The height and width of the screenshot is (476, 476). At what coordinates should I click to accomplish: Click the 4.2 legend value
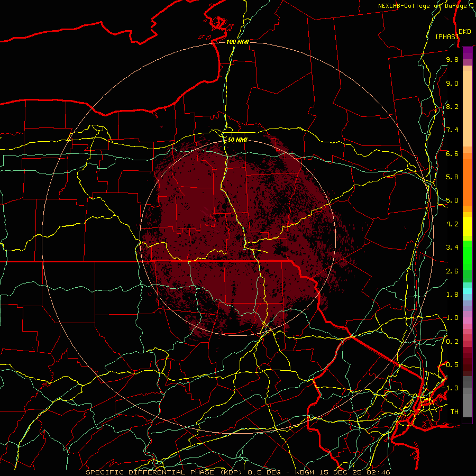(x=452, y=224)
